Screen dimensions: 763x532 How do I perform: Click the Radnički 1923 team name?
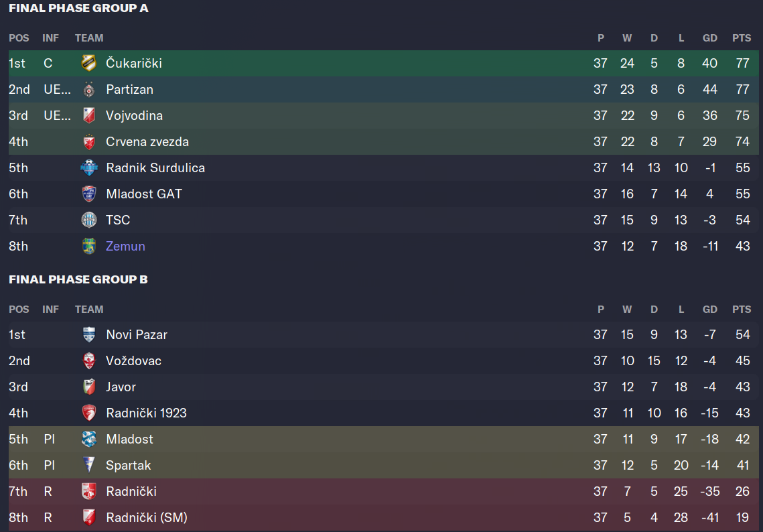(x=146, y=413)
